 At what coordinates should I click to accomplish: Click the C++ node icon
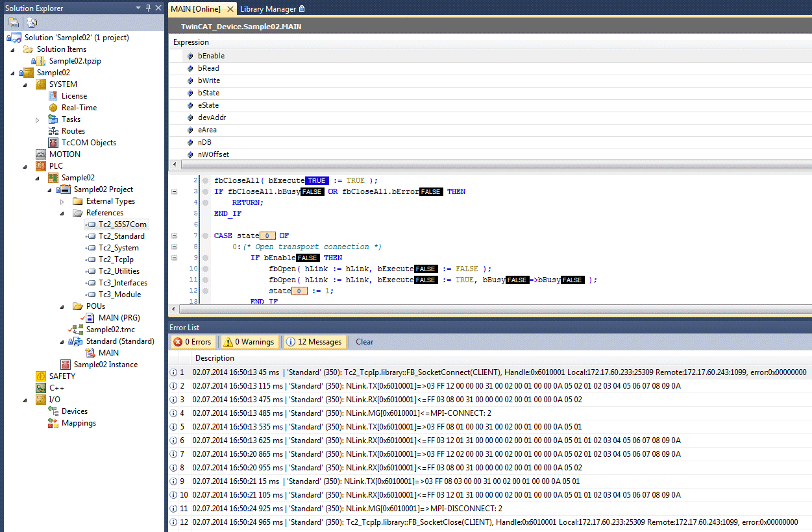point(41,388)
